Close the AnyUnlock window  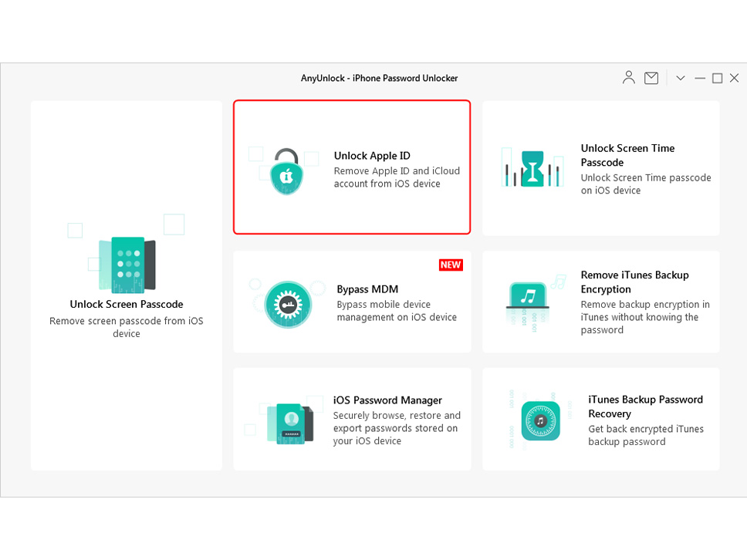(734, 78)
